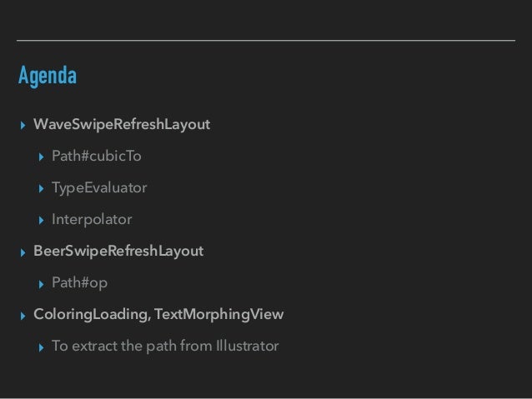Viewport: 532px width, 399px height.
Task: Click the arrow bullet beside ColoringLoading
Action: [23, 316]
